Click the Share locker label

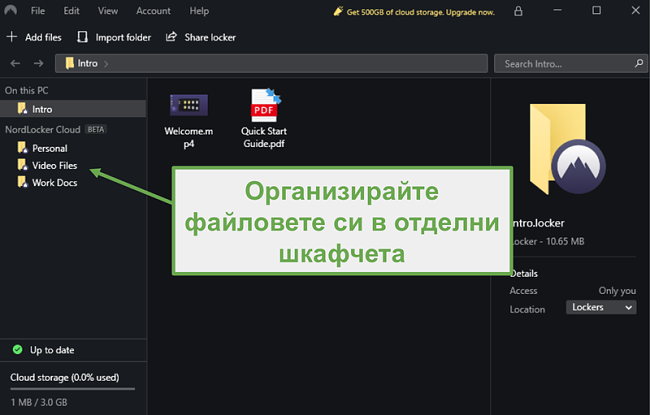(210, 37)
